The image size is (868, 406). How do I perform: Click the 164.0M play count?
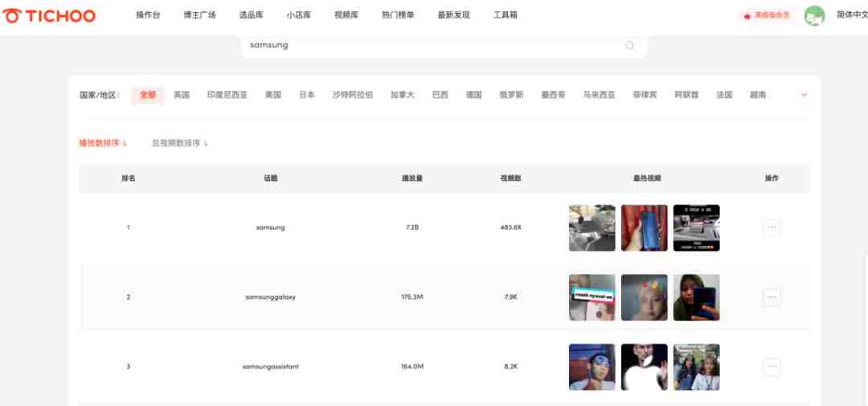click(x=411, y=366)
